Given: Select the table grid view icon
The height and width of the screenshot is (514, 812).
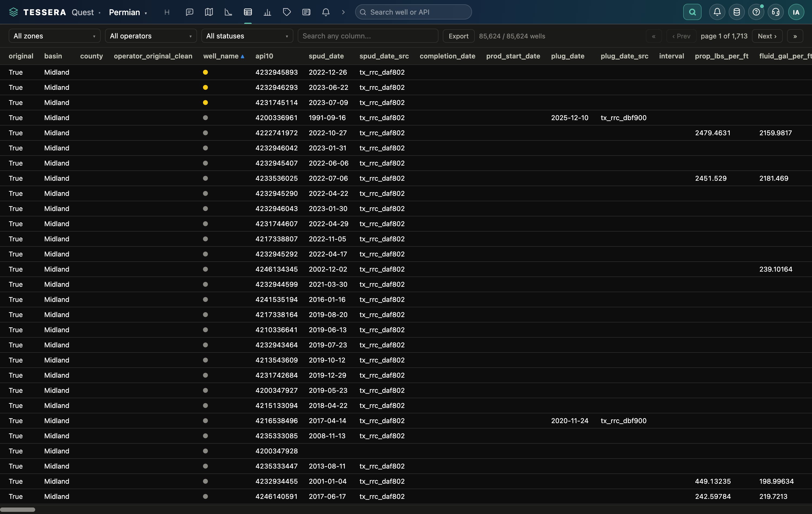Looking at the screenshot, I should [248, 12].
